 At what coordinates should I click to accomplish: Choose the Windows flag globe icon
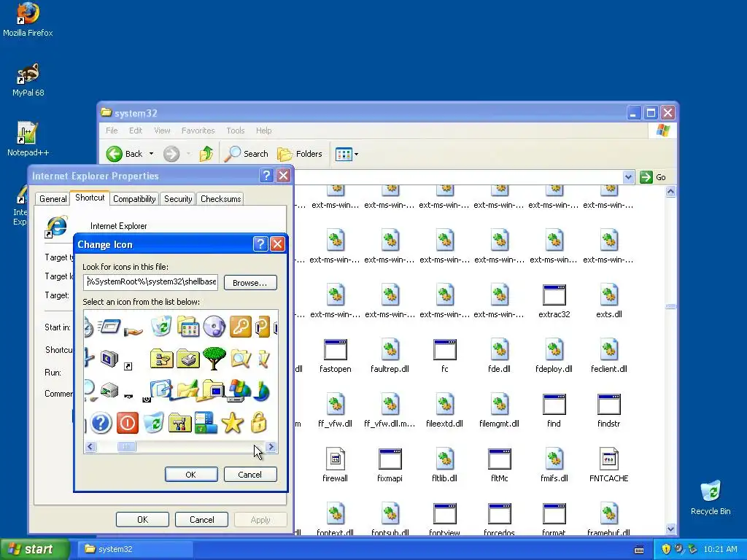(239, 391)
